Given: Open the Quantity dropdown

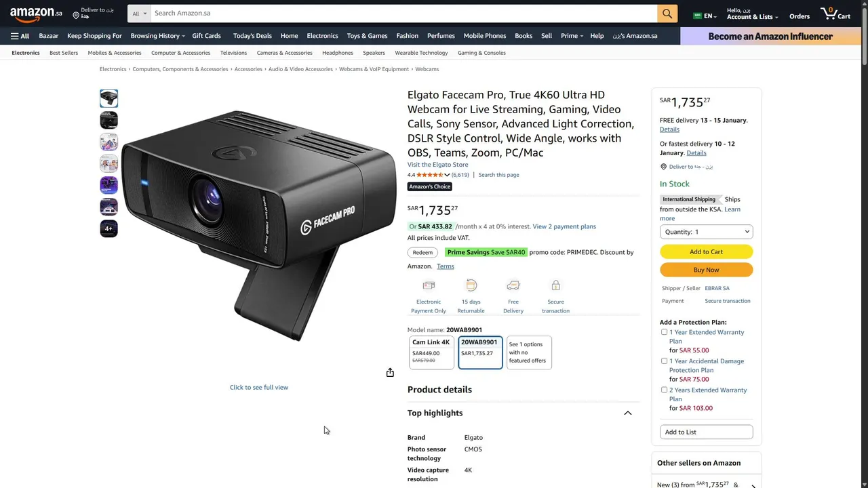Looking at the screenshot, I should point(706,232).
